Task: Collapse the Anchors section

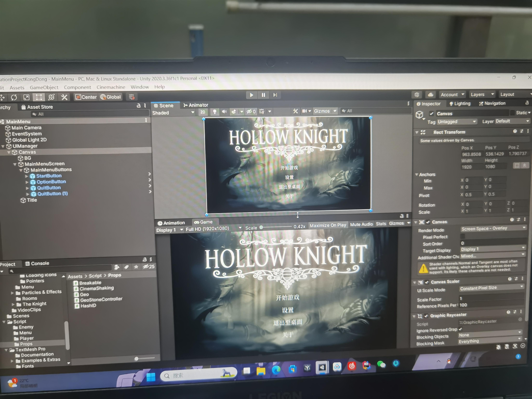Action: click(x=416, y=174)
